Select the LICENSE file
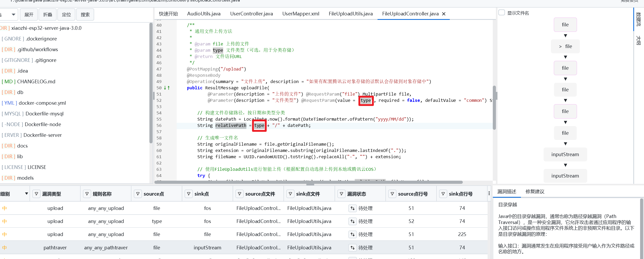The height and width of the screenshot is (259, 644). coord(24,167)
